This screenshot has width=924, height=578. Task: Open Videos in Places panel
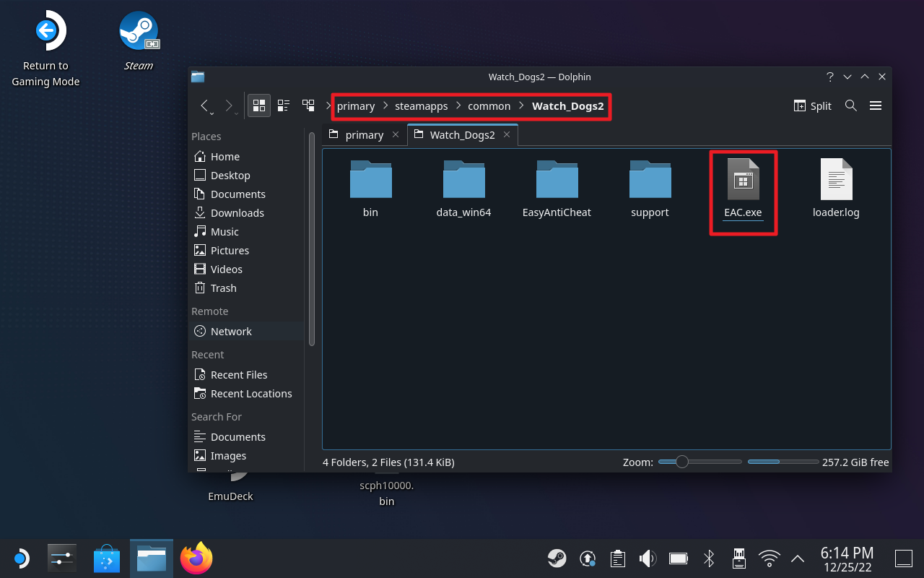246,269
